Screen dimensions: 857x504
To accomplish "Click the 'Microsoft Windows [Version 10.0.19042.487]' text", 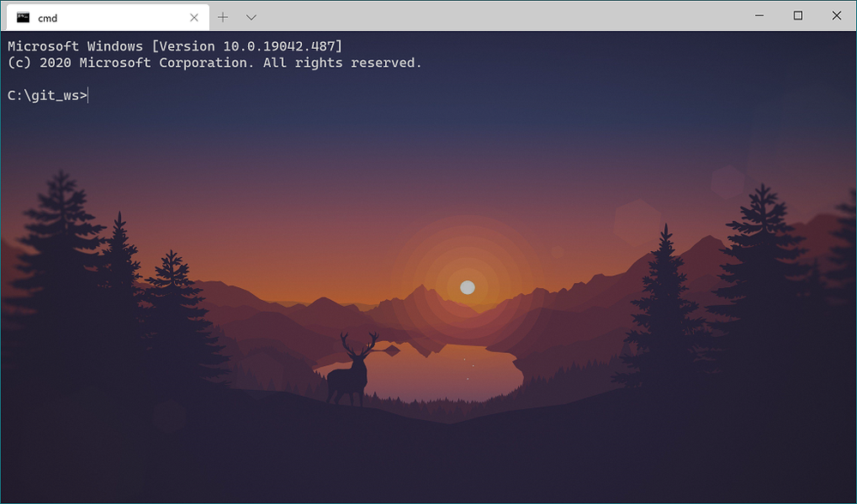I will [x=175, y=46].
